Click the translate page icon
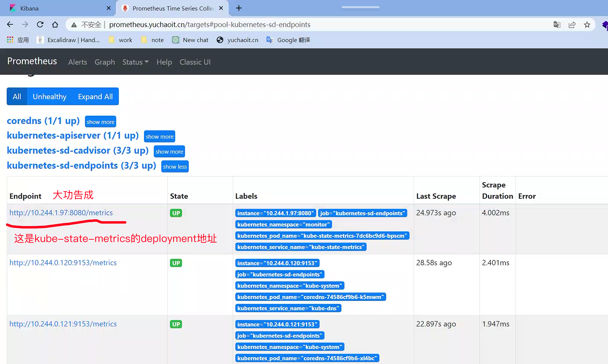 [x=557, y=25]
